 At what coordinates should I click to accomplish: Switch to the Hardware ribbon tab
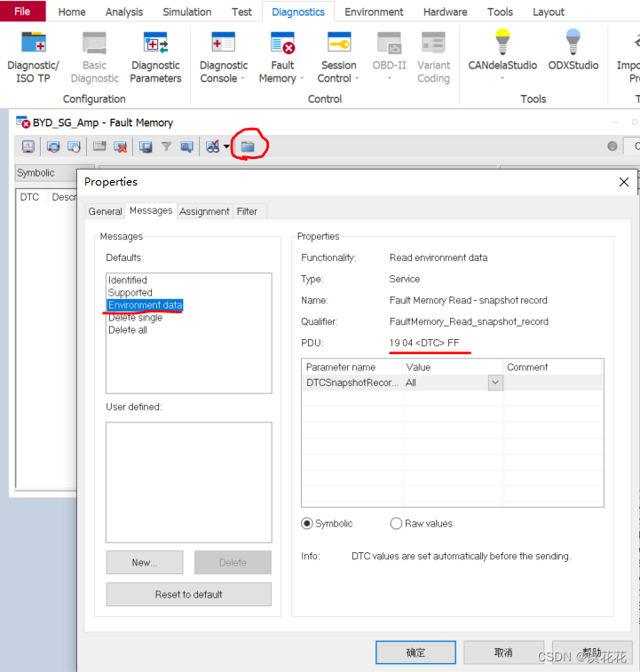coord(445,12)
